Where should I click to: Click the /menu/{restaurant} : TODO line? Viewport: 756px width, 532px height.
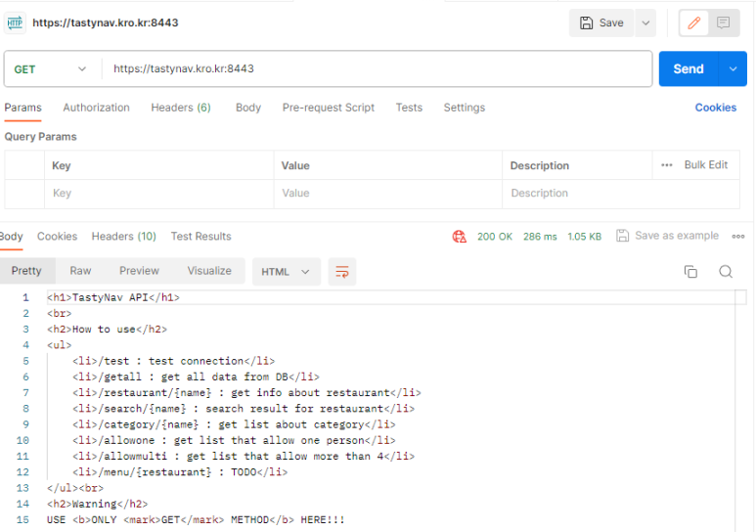180,472
